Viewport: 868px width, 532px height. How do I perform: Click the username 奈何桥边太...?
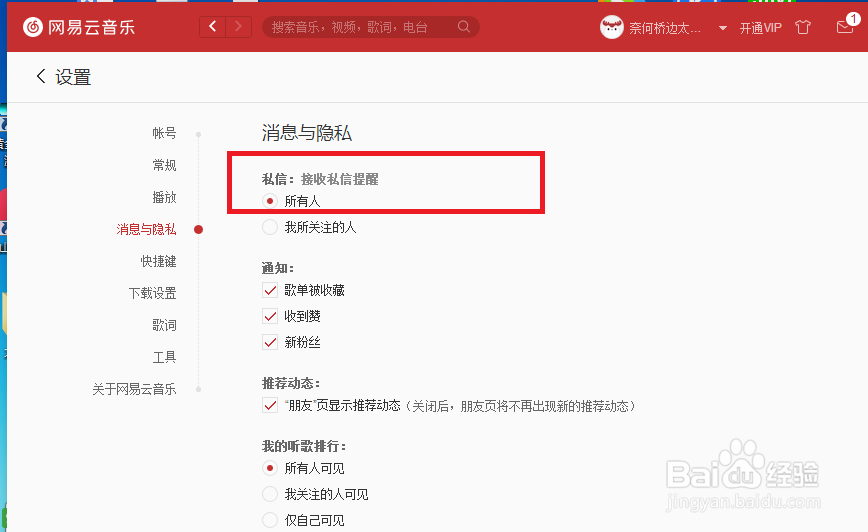[x=665, y=28]
